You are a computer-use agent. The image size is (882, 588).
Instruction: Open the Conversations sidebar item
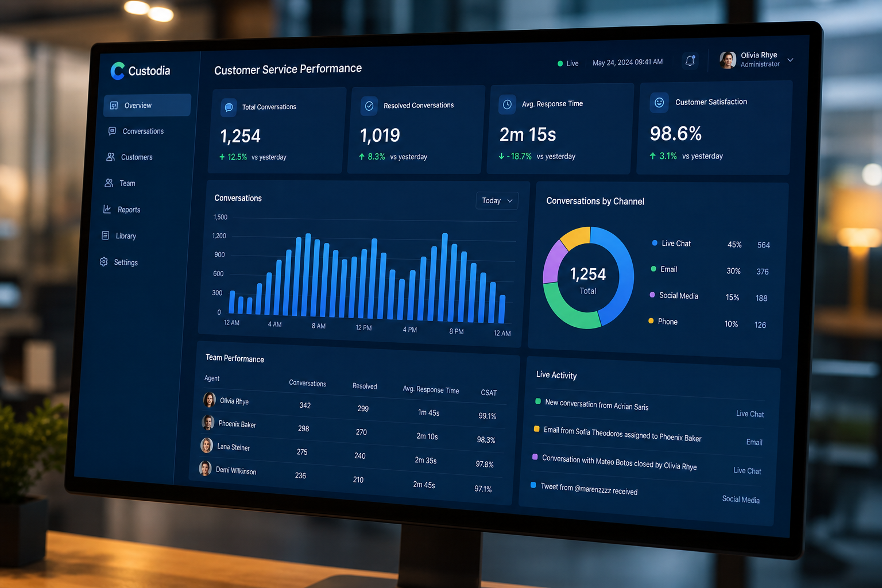(x=143, y=131)
